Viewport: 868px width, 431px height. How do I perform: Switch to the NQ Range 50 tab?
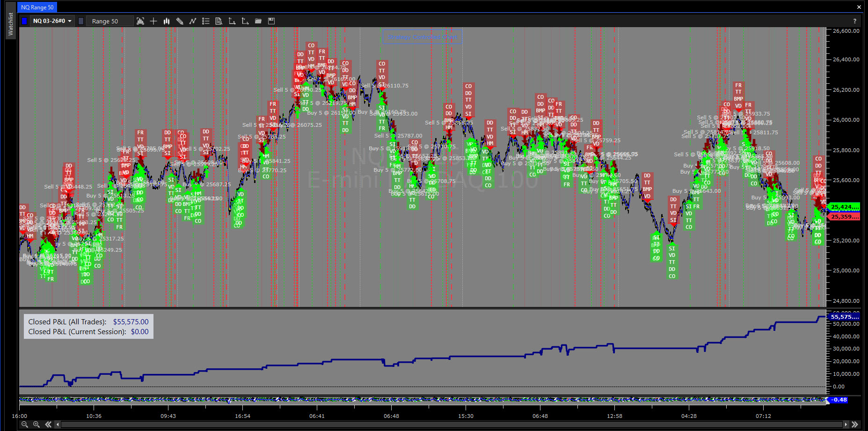(37, 7)
